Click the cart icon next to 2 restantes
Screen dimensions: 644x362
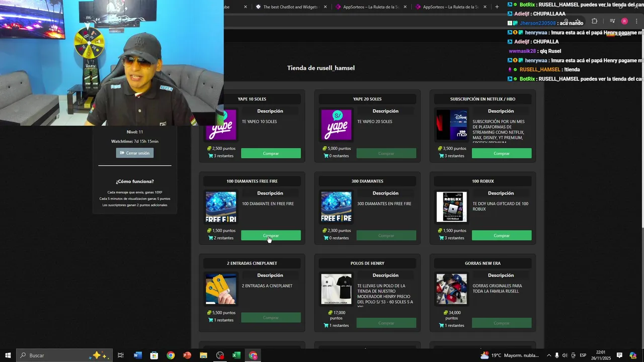[x=211, y=238]
